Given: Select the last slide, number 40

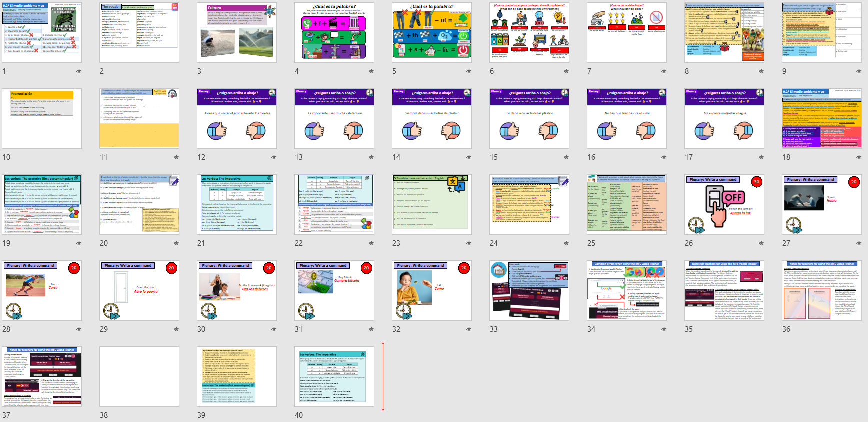Looking at the screenshot, I should click(x=334, y=376).
